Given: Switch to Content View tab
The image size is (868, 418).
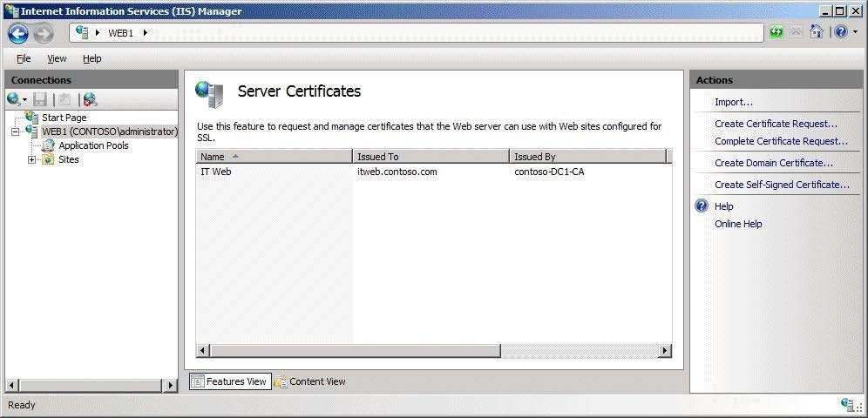Looking at the screenshot, I should coord(310,381).
